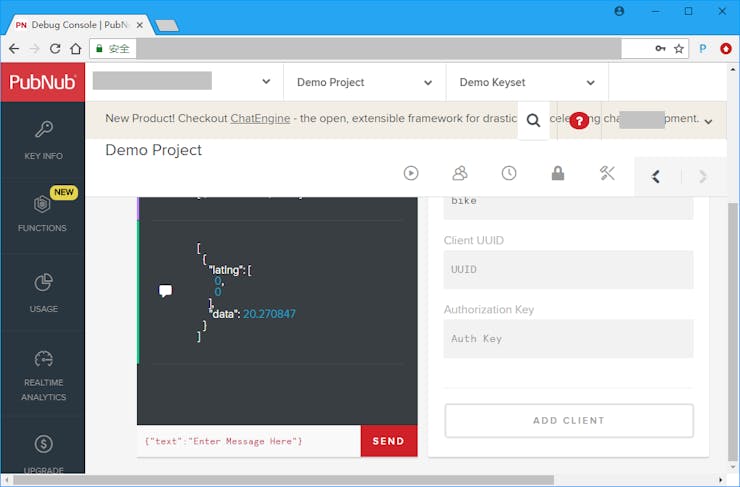Image resolution: width=740 pixels, height=487 pixels.
Task: Click the greyed right chevron arrow
Action: tap(703, 176)
